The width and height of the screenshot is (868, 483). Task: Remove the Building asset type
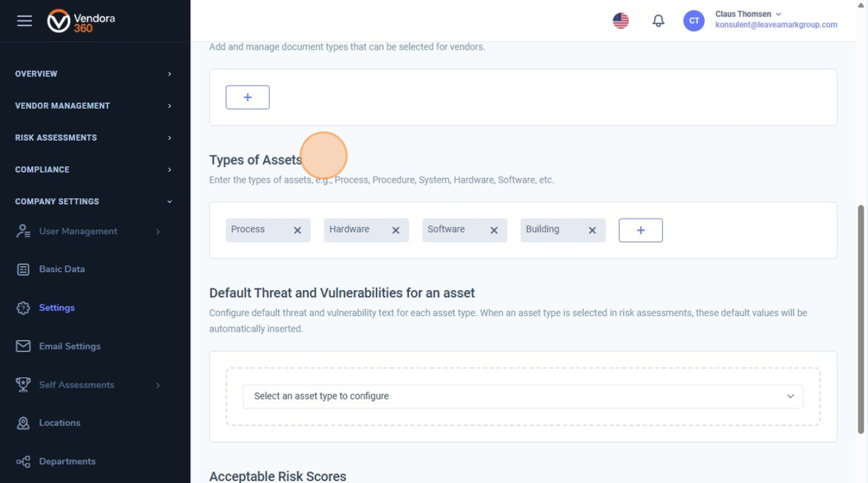click(592, 230)
